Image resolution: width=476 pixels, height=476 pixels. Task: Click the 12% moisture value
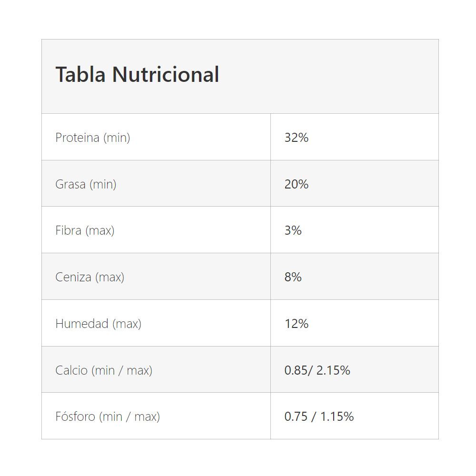[296, 324]
